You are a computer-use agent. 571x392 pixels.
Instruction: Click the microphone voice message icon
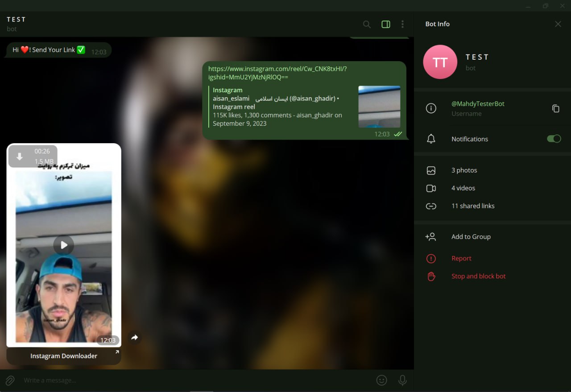coord(402,380)
